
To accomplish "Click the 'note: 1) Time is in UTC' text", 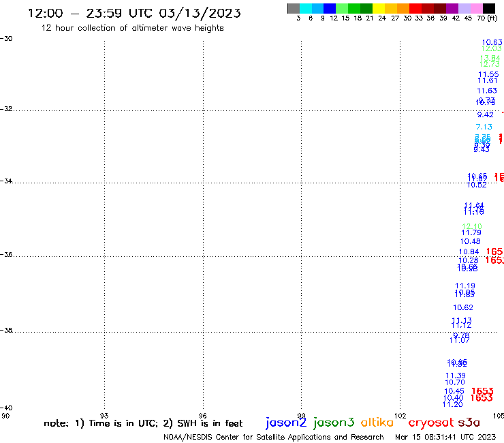I will coord(101,423).
